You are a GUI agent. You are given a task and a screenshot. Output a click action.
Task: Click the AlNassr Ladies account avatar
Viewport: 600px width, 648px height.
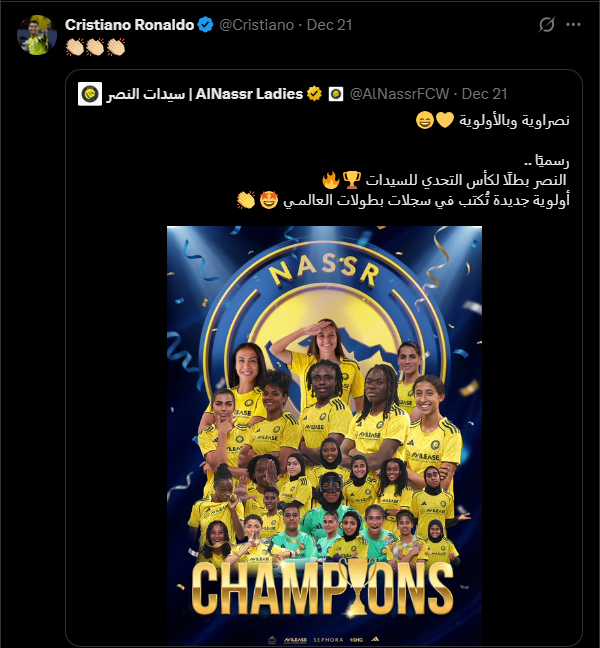pos(89,94)
